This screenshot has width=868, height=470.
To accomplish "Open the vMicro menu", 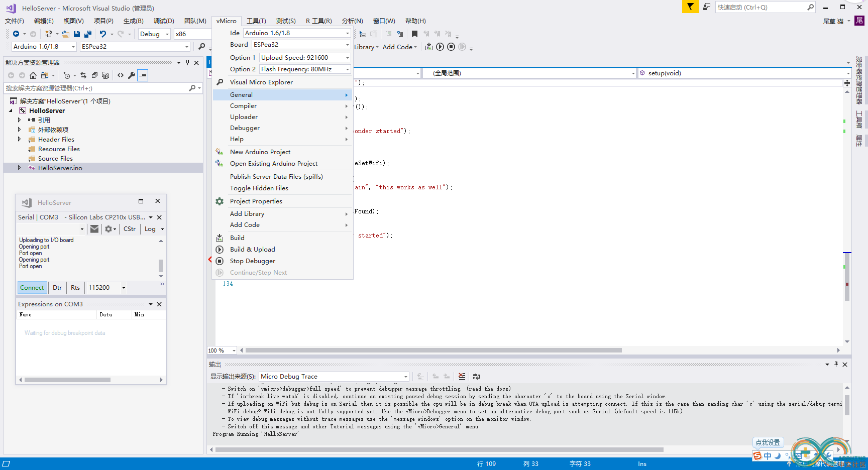I will (227, 21).
